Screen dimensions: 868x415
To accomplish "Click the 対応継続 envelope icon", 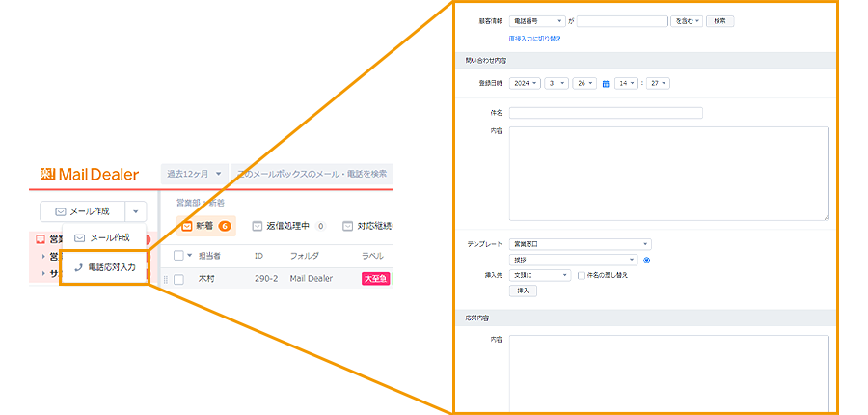I will 347,227.
